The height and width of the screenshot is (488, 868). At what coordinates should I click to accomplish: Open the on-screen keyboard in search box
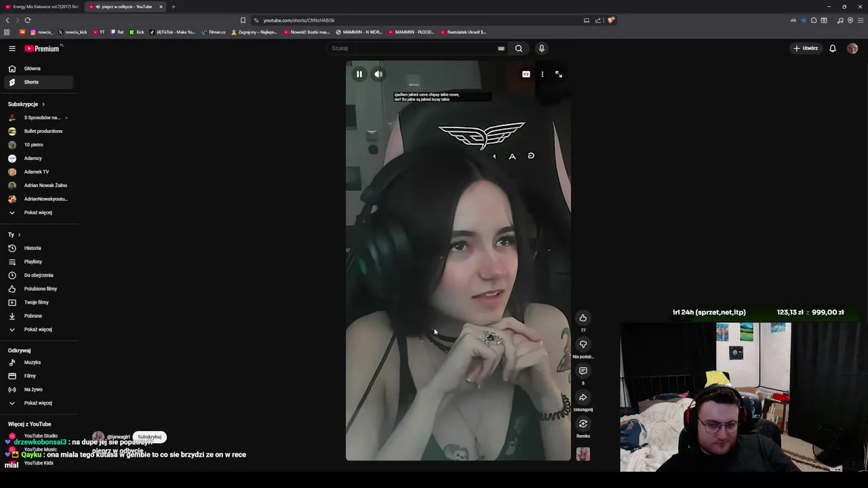click(x=501, y=48)
